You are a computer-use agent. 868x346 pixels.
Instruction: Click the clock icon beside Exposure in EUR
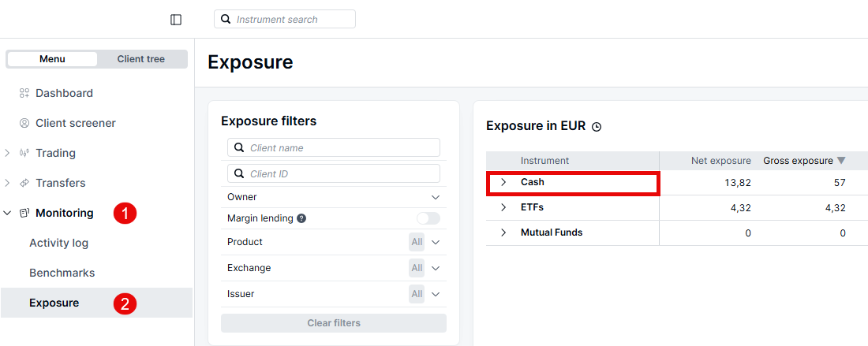click(597, 127)
